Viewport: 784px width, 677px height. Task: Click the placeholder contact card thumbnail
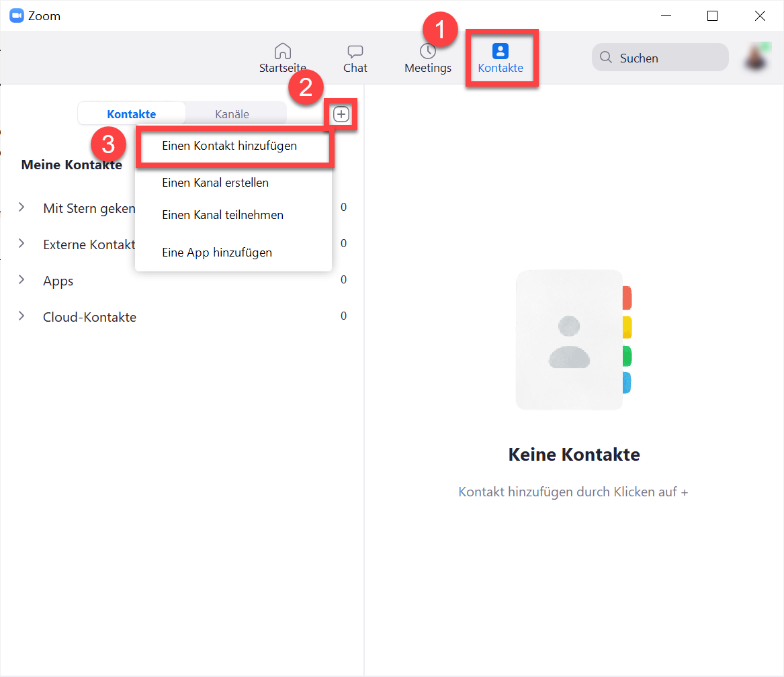pos(569,340)
